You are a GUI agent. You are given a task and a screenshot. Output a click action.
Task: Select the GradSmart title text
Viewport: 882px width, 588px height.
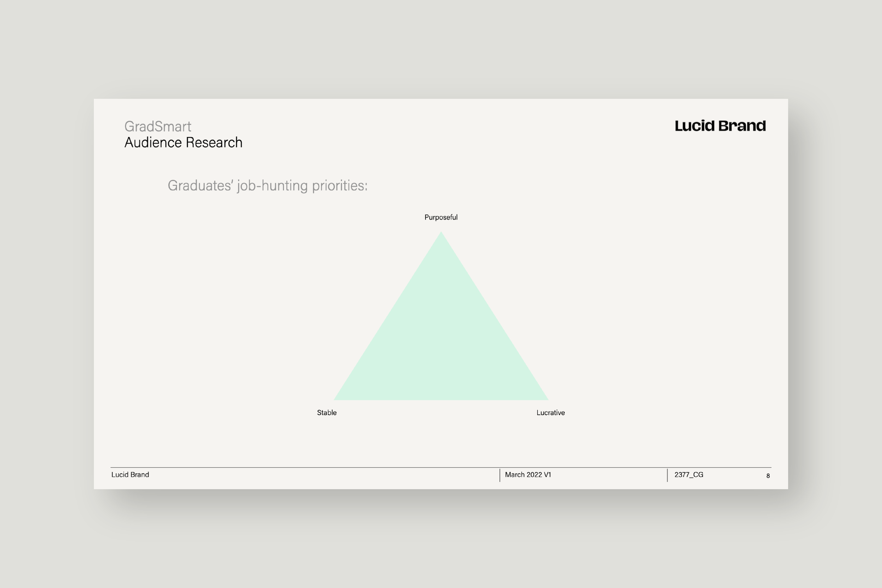(x=158, y=126)
